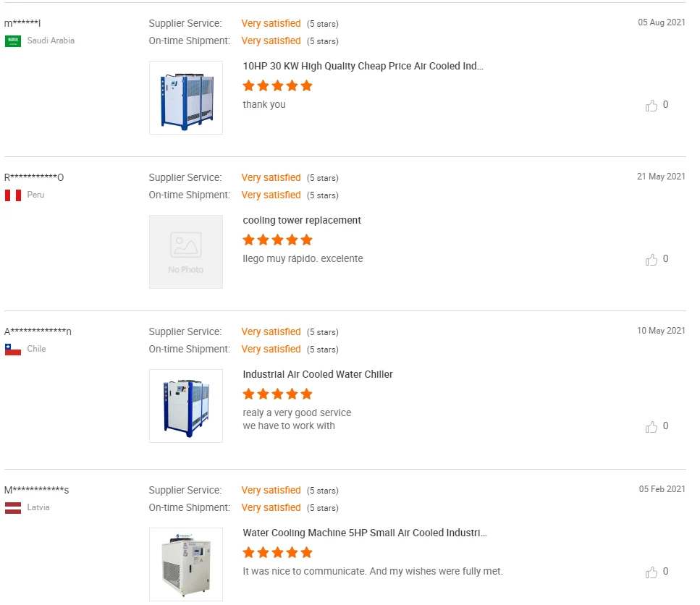Click the Latvia flag icon

pos(13,508)
